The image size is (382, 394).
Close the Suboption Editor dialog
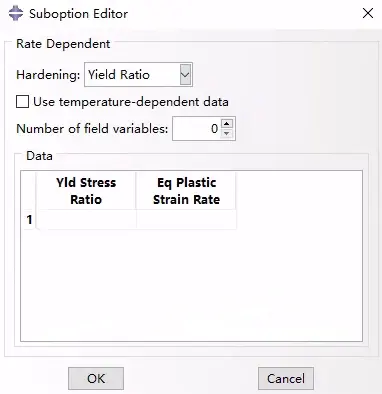click(368, 13)
